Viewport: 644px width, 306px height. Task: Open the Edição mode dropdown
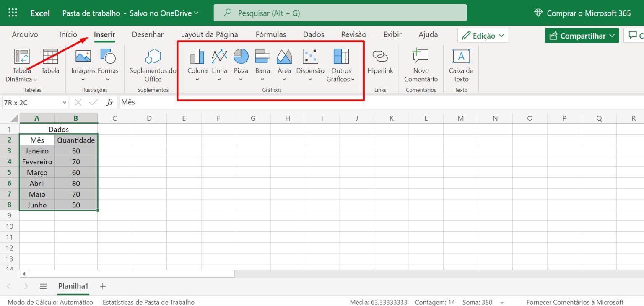click(482, 35)
